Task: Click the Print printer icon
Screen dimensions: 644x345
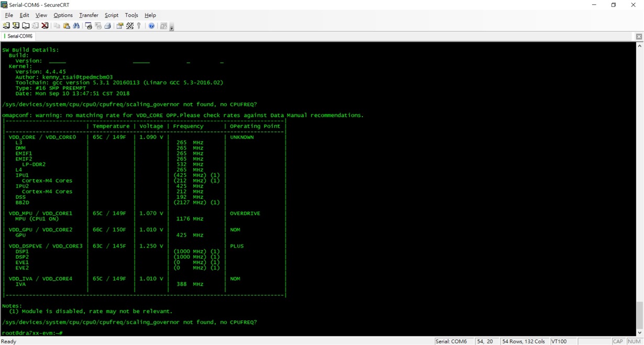Action: click(108, 26)
